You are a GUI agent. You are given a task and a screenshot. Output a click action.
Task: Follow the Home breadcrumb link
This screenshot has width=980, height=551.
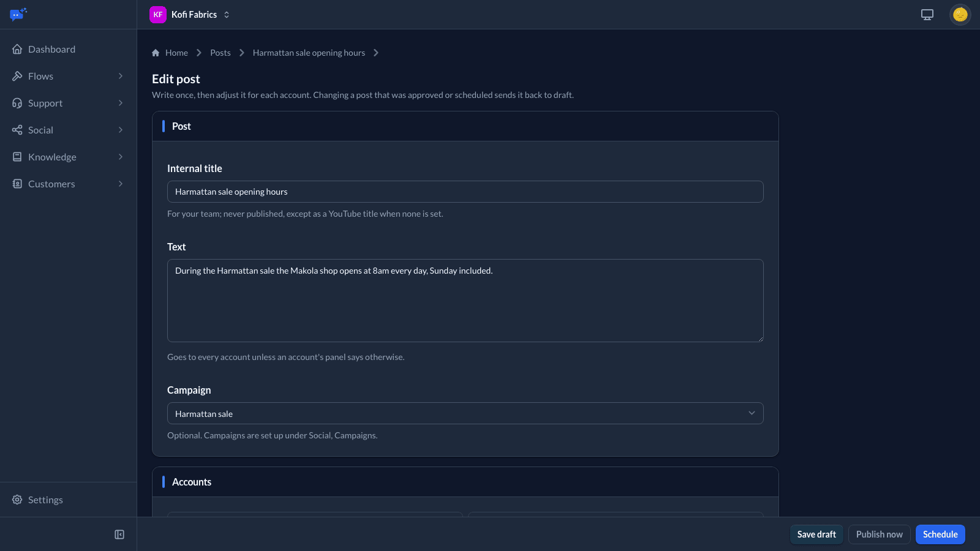[x=176, y=53]
